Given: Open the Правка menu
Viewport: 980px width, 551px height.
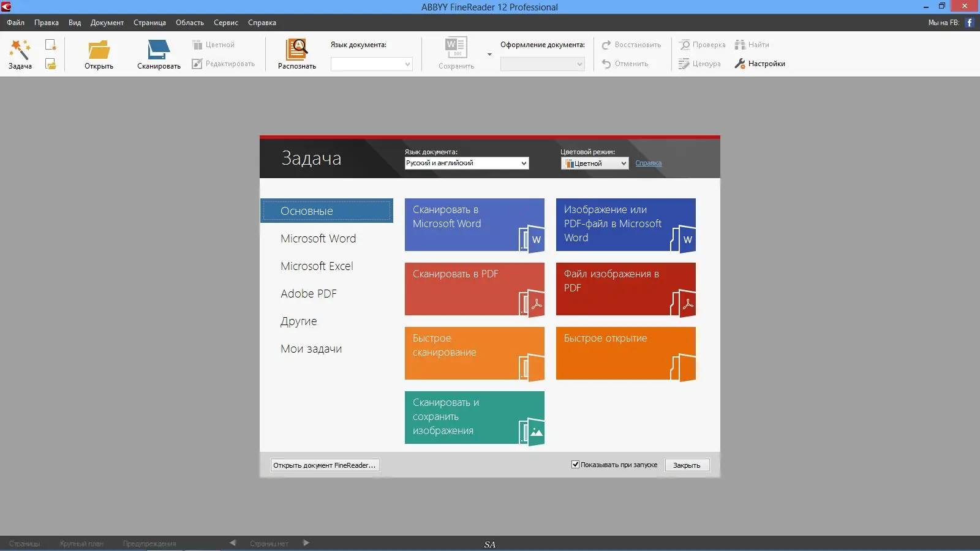Looking at the screenshot, I should pos(47,23).
